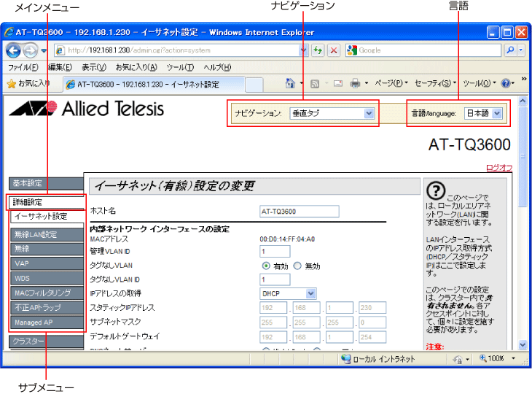532x394 pixels.
Task: Open the 基本設定 main menu
Action: pos(46,183)
